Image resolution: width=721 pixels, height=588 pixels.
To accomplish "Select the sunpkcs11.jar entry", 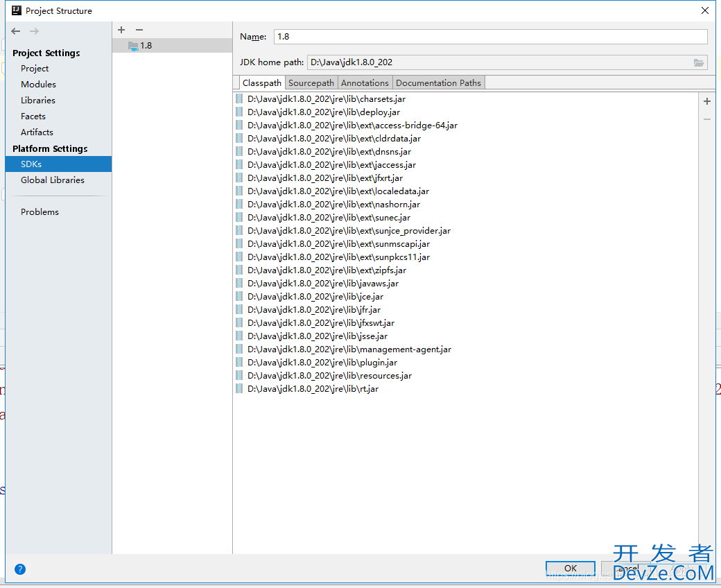I will (338, 257).
